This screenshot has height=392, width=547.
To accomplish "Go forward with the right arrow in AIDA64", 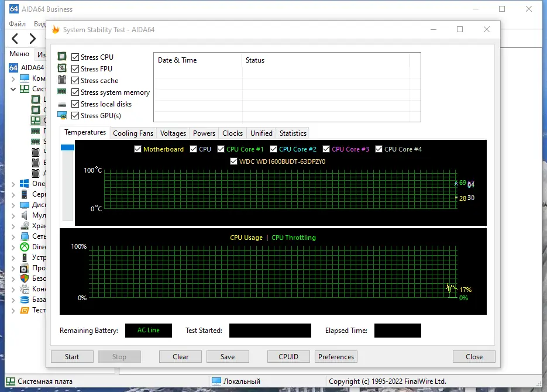I will pos(32,39).
